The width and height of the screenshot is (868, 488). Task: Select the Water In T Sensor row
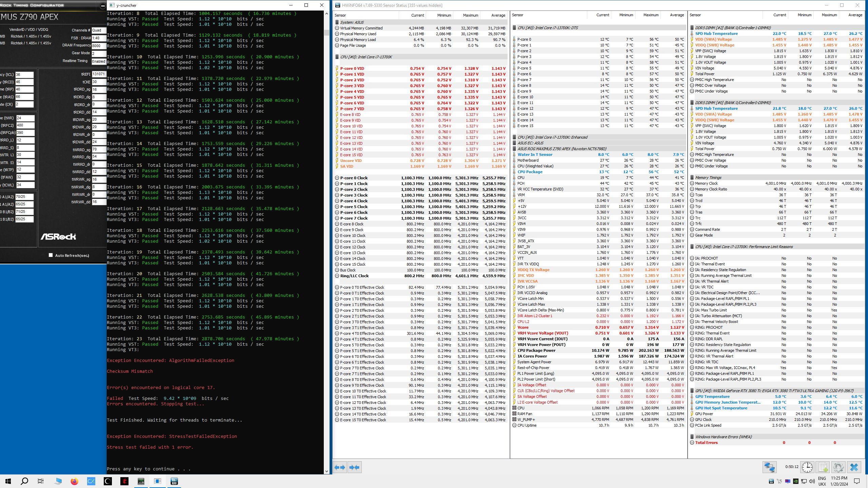[x=598, y=155]
